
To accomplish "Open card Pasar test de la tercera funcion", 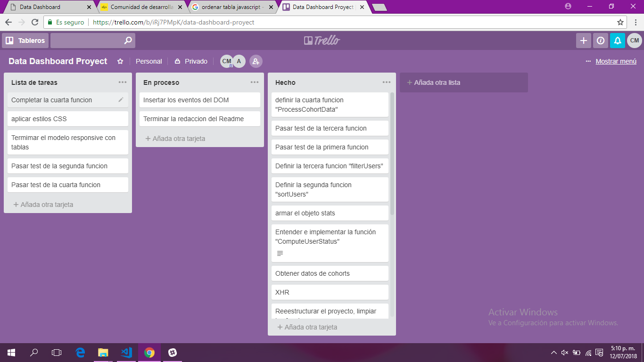I will click(x=330, y=128).
